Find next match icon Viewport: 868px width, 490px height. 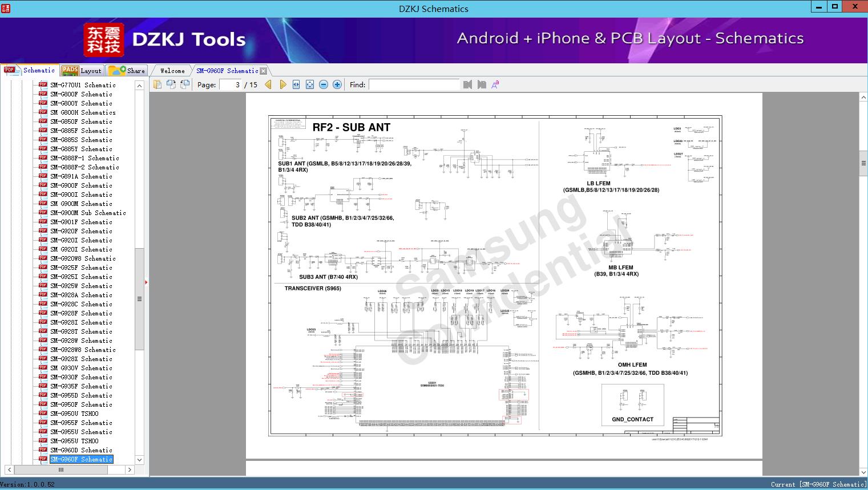click(x=482, y=84)
